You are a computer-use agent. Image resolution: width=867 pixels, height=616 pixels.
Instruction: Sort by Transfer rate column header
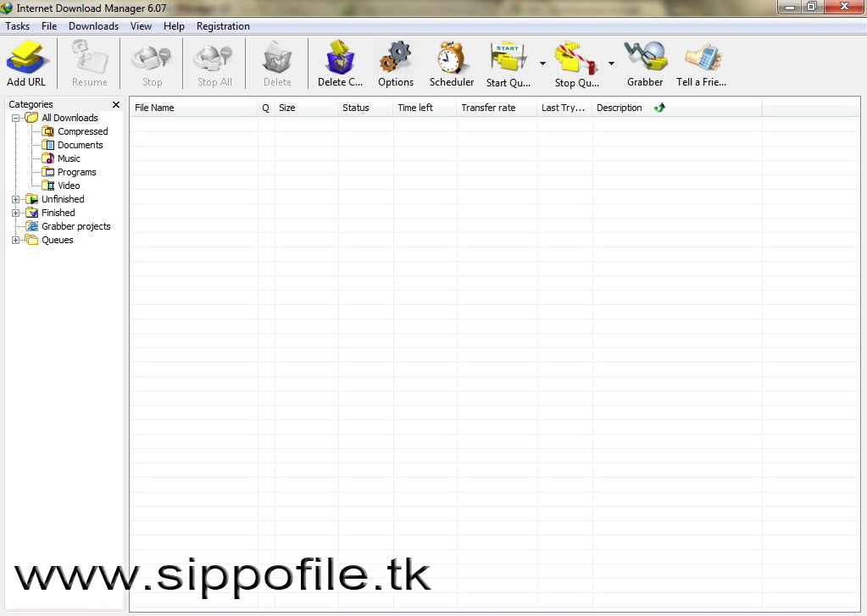[x=497, y=108]
